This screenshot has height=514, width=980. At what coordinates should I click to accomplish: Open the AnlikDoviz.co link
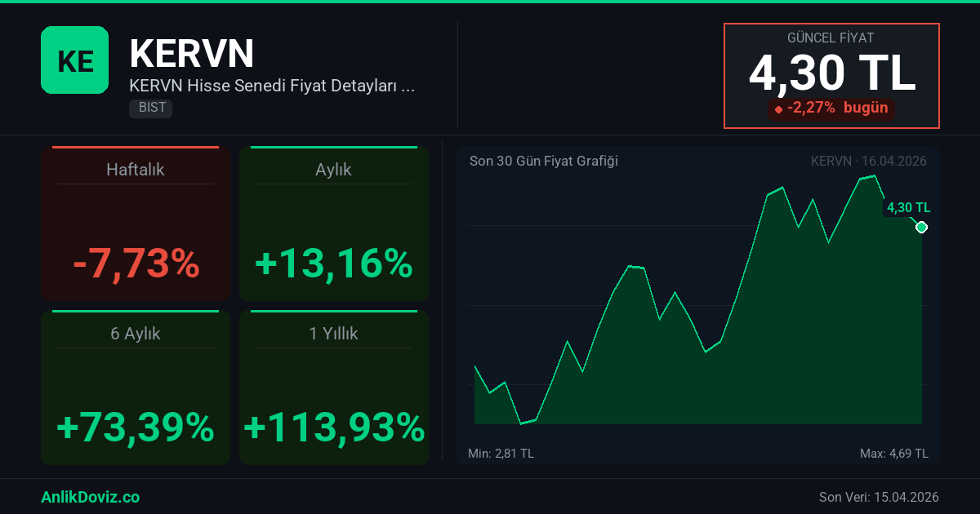(x=90, y=497)
